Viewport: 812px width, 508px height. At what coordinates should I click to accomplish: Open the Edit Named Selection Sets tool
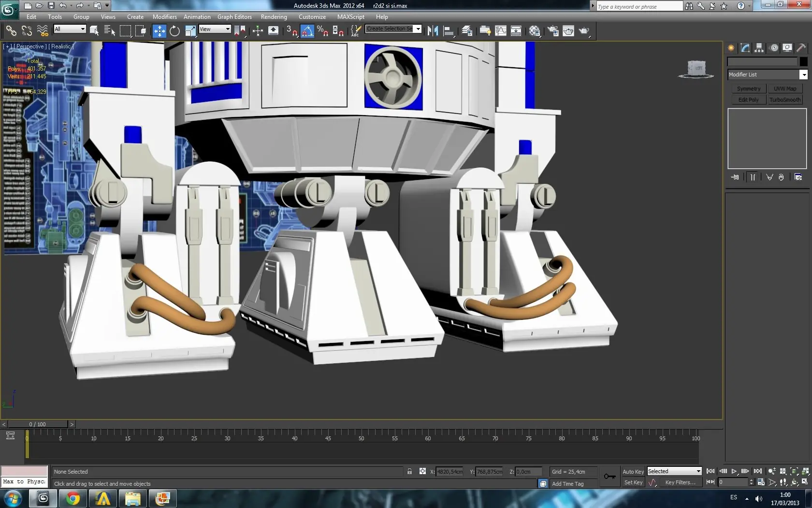coord(355,31)
